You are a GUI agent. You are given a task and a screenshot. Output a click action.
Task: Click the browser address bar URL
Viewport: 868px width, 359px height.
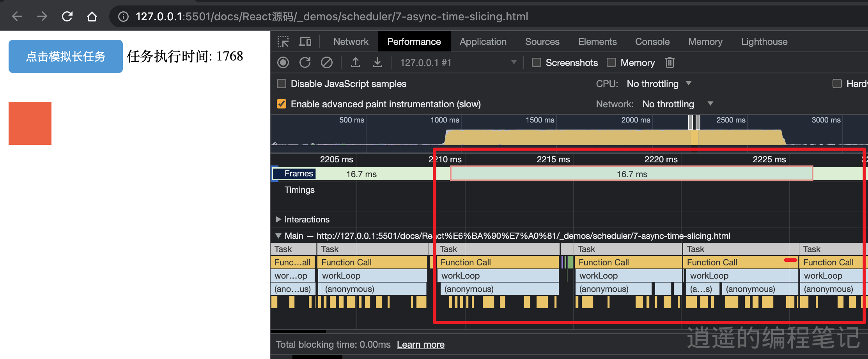click(x=332, y=16)
